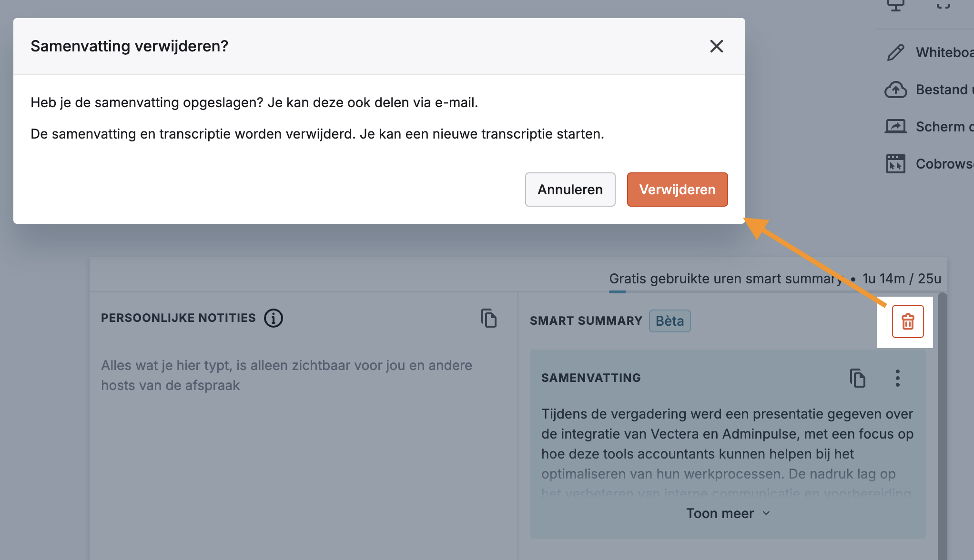Select the Scherm menu item label
Screen dimensions: 974x560
(x=944, y=127)
